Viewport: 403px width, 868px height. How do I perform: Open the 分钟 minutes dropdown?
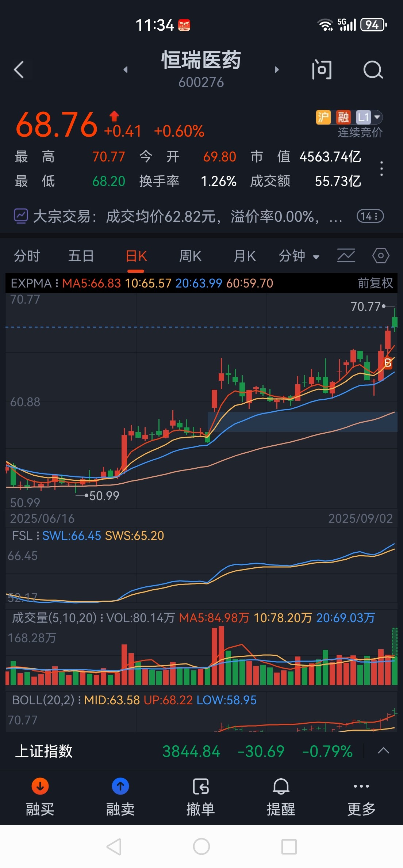pyautogui.click(x=299, y=256)
